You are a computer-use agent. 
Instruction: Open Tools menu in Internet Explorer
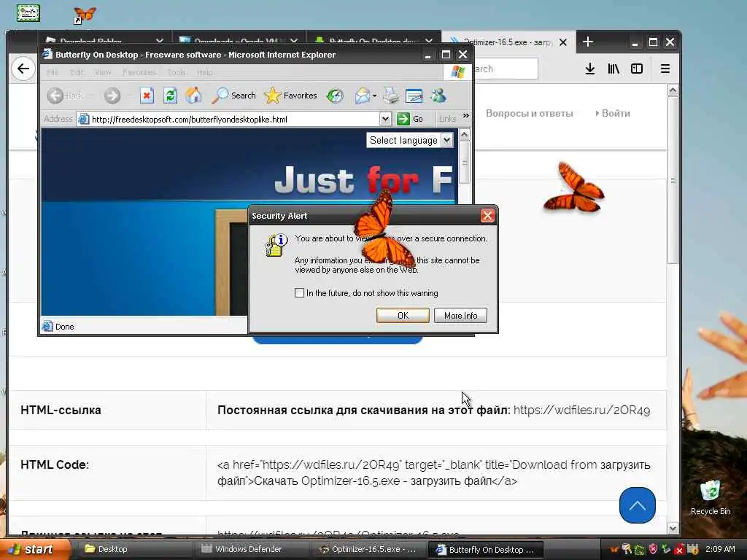pos(177,72)
